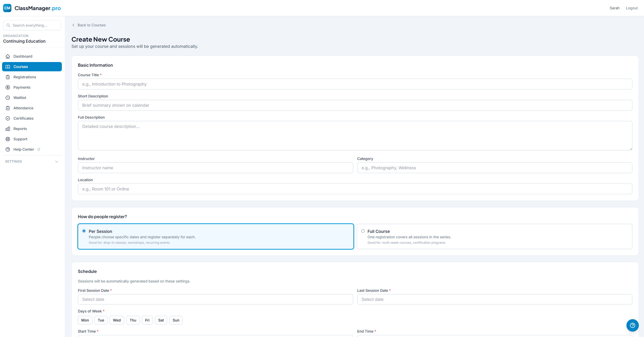Screen dimensions: 644x337
Task: Open the Payments section
Action: pyautogui.click(x=22, y=87)
